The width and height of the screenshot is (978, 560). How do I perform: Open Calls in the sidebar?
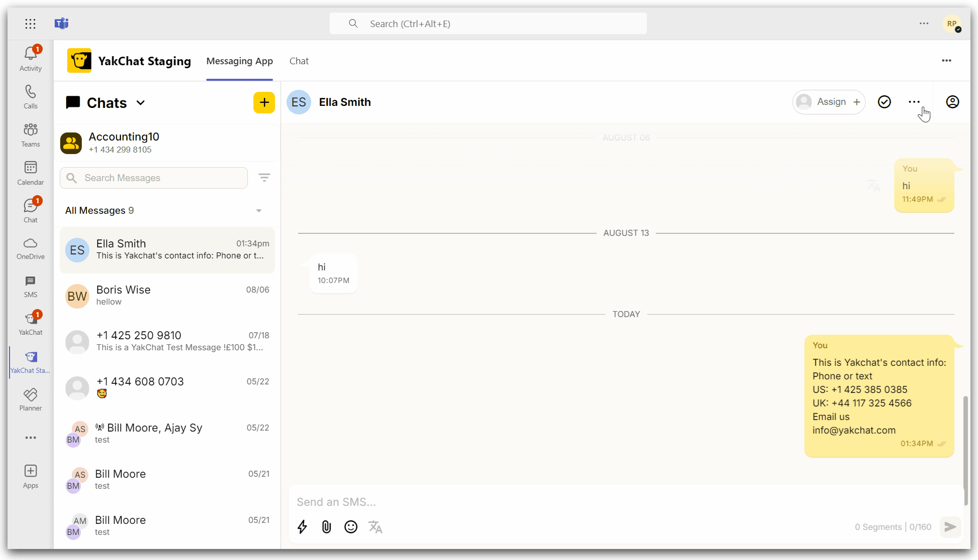pos(31,97)
